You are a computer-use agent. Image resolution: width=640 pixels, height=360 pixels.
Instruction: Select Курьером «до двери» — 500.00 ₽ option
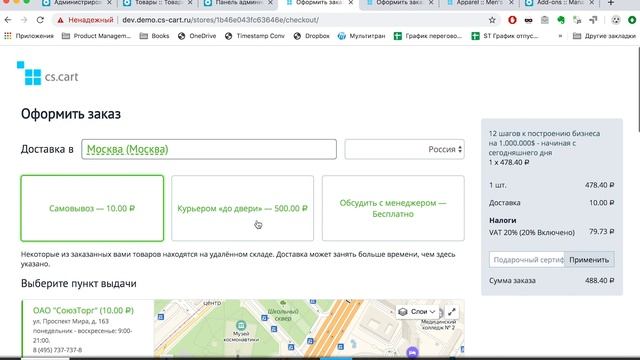[242, 208]
